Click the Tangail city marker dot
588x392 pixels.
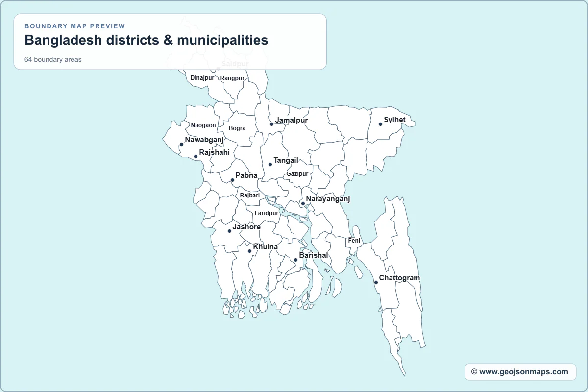270,164
